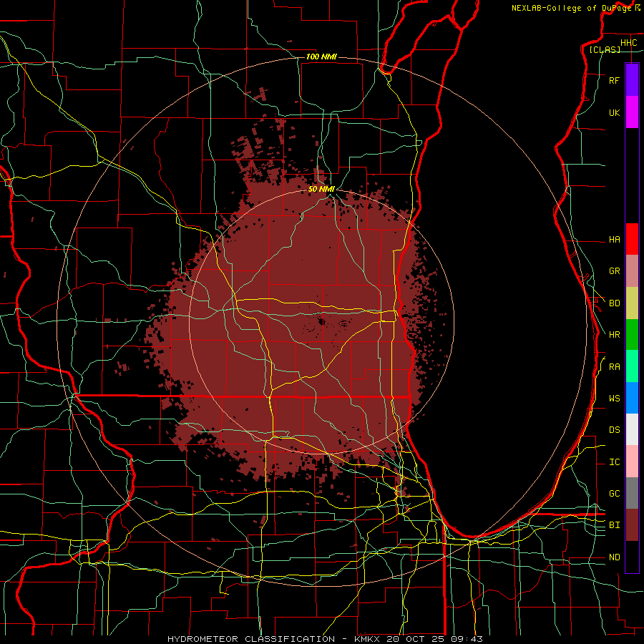
Task: Click the IC legend label
Action: coord(614,462)
